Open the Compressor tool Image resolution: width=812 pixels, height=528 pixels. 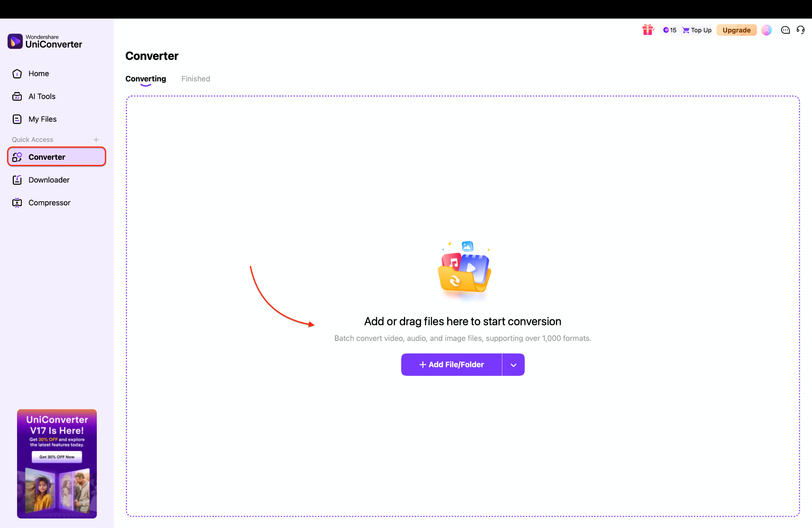pos(50,202)
